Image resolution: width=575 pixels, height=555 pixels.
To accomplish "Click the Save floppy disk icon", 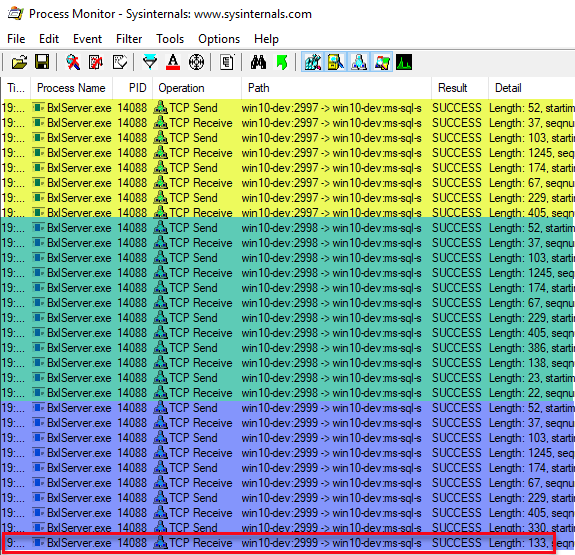I will point(42,62).
